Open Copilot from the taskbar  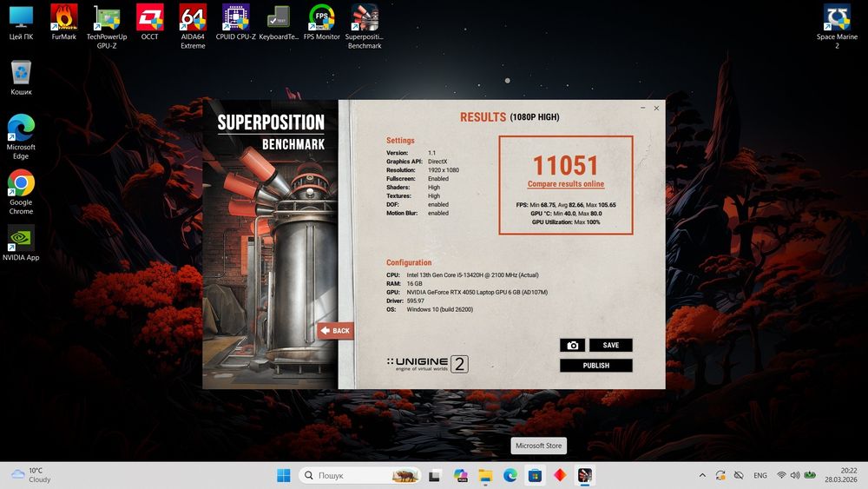click(460, 475)
